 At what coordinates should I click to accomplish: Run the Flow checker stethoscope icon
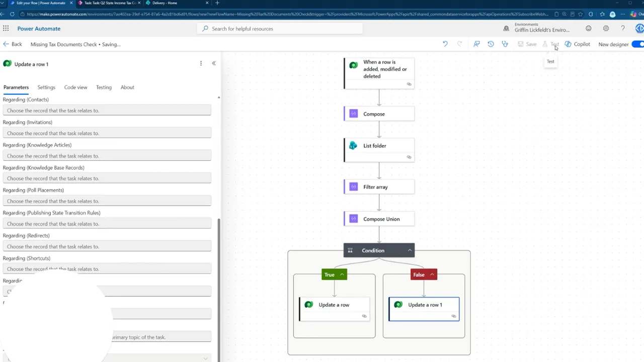pyautogui.click(x=505, y=44)
